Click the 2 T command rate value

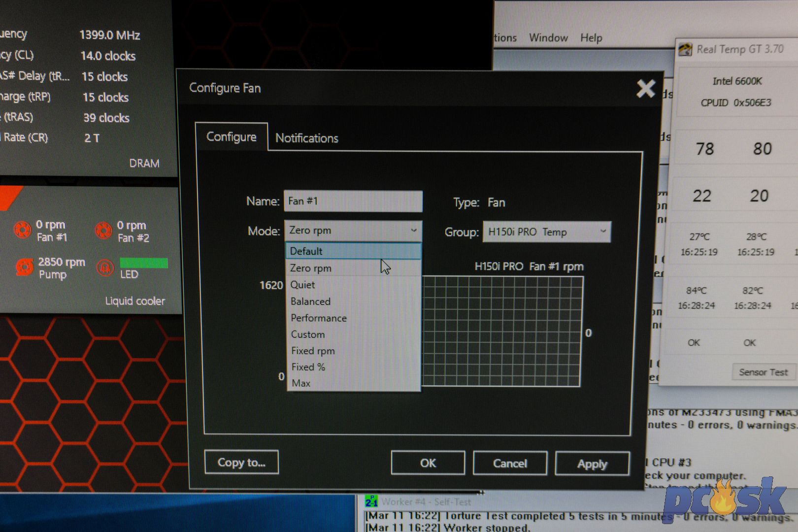point(92,138)
